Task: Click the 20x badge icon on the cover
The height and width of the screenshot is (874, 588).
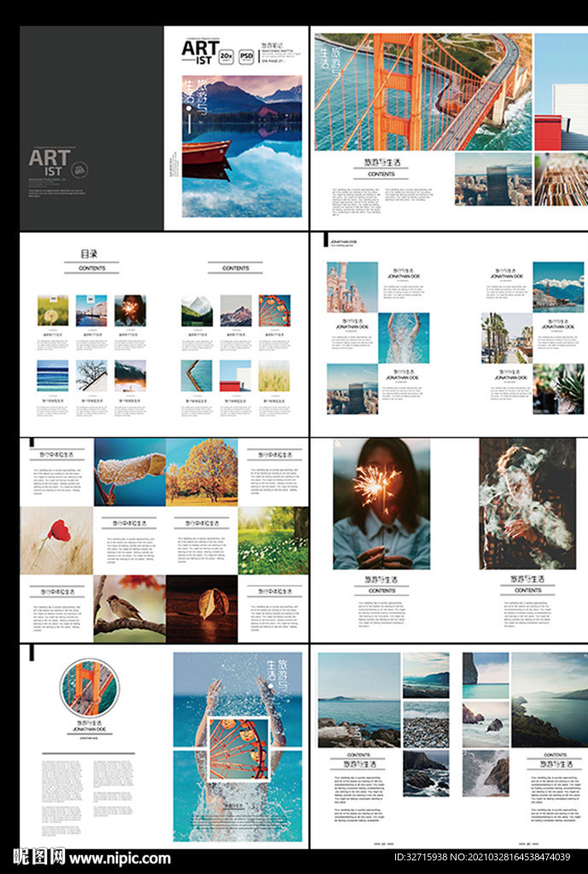Action: pos(225,56)
